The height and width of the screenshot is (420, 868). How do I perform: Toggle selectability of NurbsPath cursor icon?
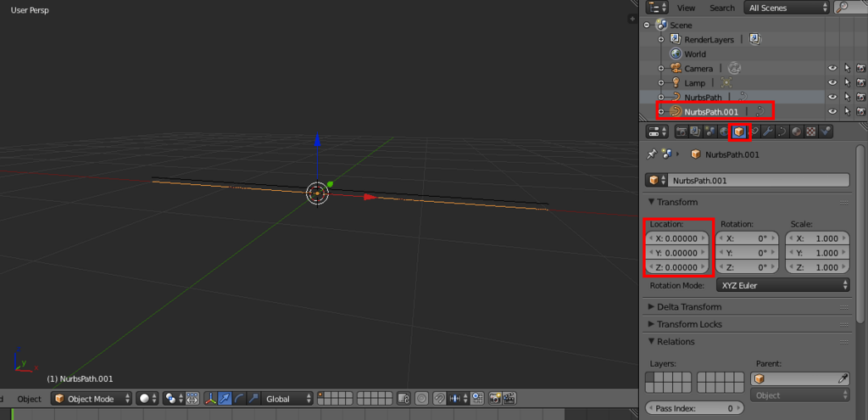point(847,97)
